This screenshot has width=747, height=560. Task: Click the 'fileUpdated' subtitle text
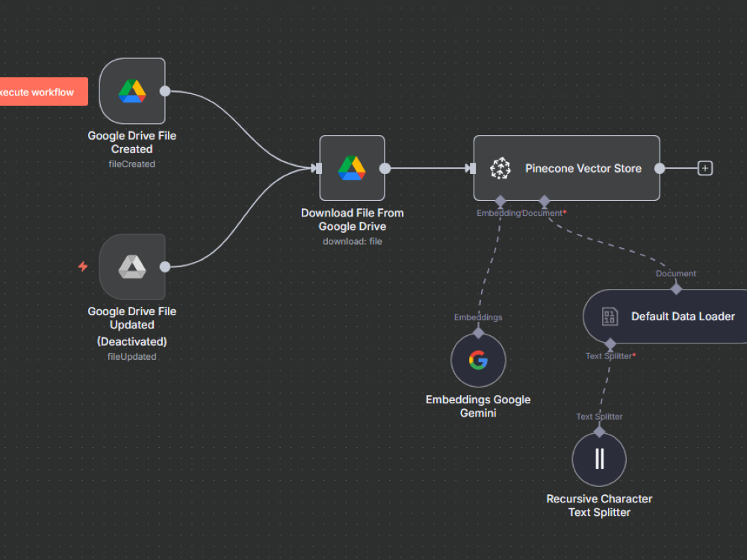pos(132,357)
